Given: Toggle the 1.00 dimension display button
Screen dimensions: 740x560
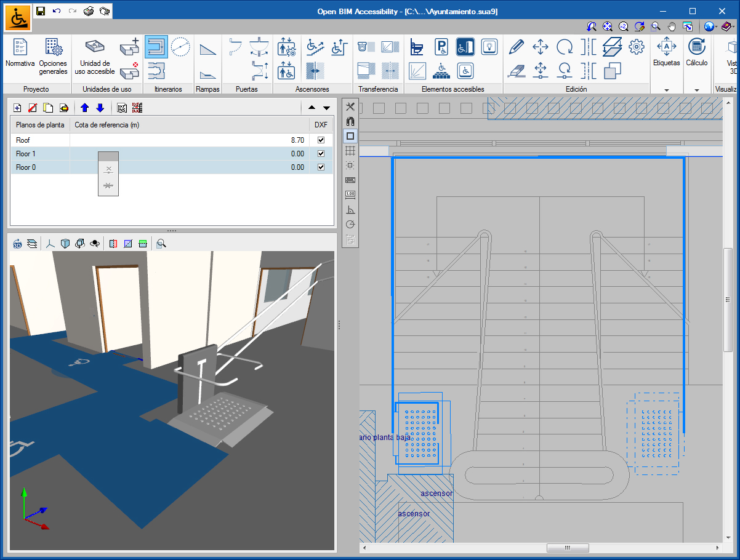Looking at the screenshot, I should (x=350, y=195).
